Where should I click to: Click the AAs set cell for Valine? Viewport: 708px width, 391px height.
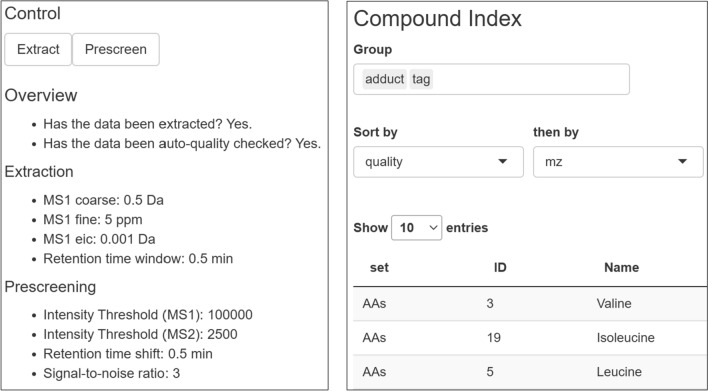374,303
